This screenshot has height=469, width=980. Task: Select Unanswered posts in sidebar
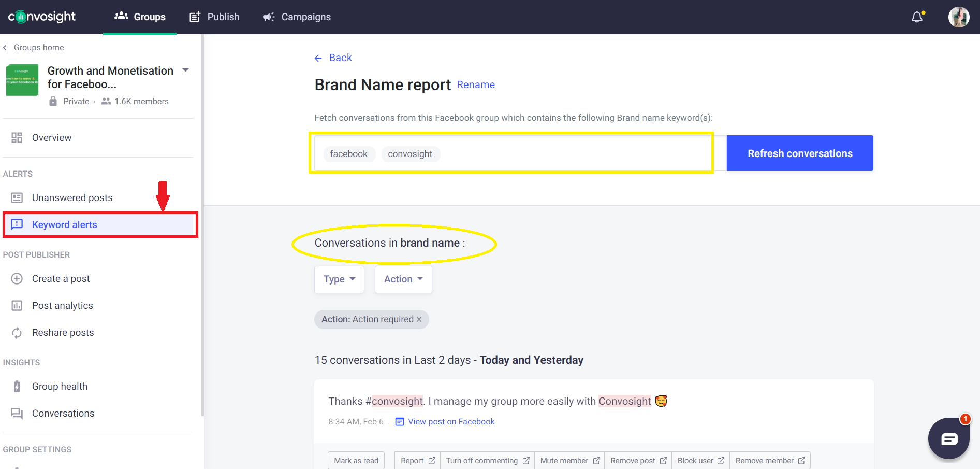(x=72, y=198)
